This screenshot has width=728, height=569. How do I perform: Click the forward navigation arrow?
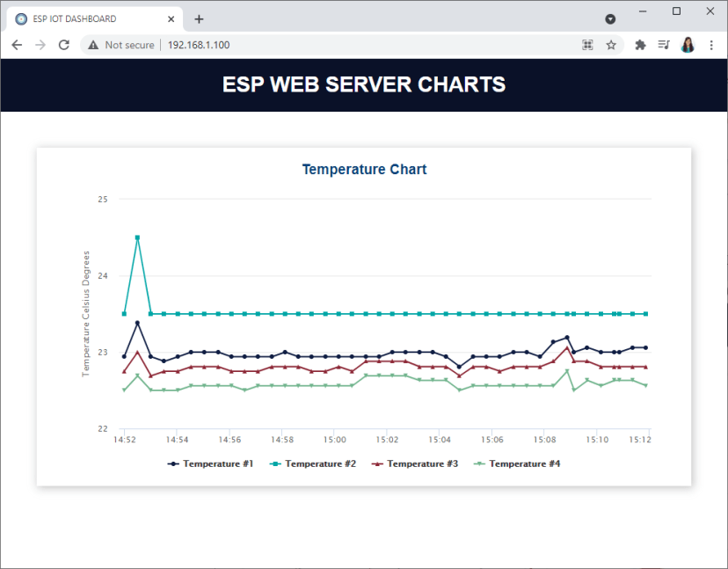tap(40, 44)
